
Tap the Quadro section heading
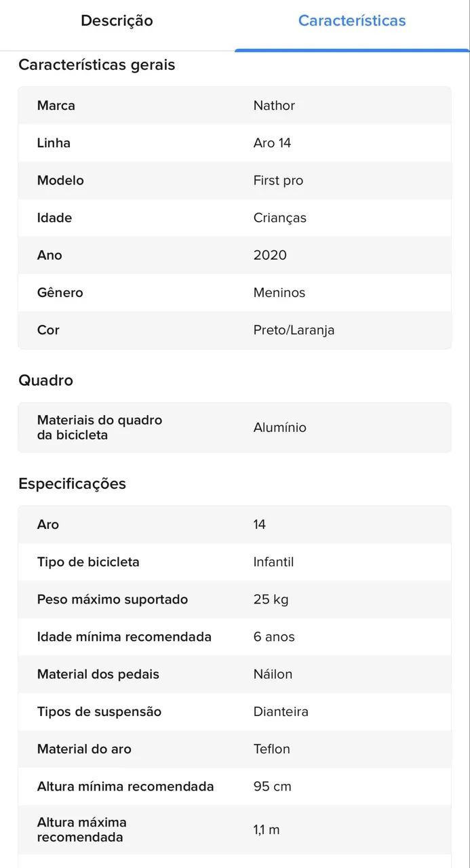45,380
